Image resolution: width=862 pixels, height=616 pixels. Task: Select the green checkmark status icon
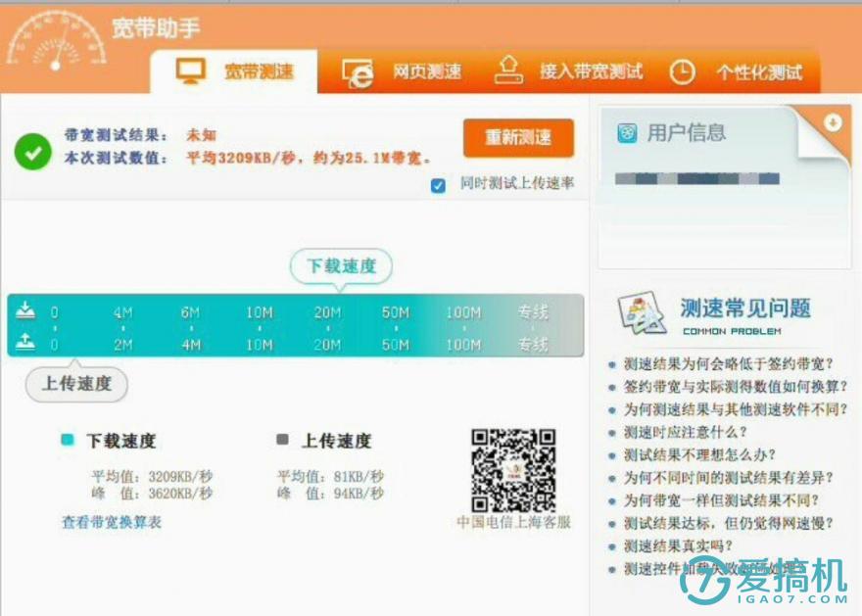32,154
